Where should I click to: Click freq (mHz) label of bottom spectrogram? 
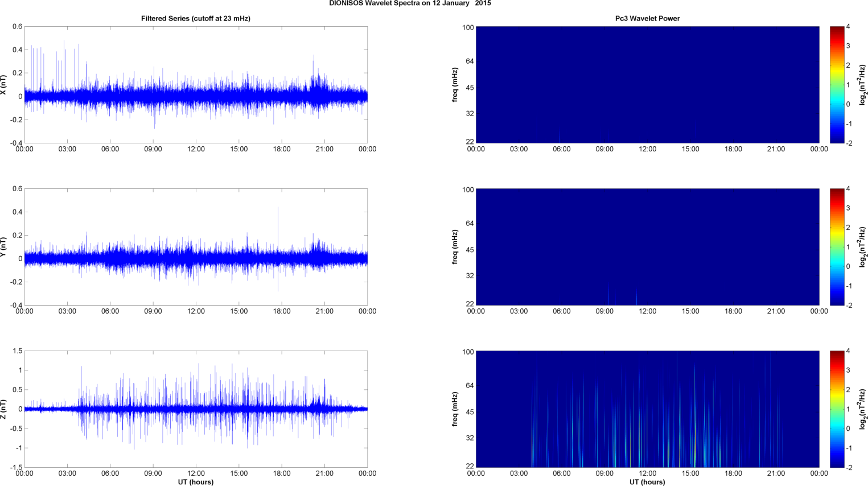point(455,409)
